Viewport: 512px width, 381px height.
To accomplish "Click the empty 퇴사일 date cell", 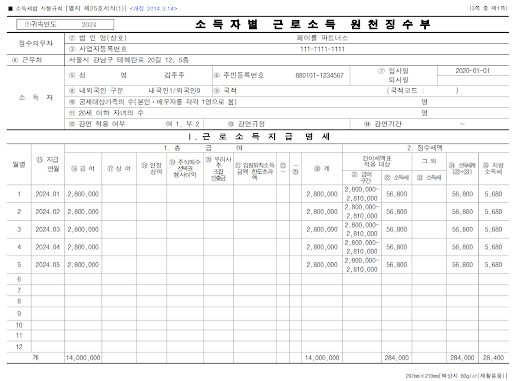I will pyautogui.click(x=473, y=80).
